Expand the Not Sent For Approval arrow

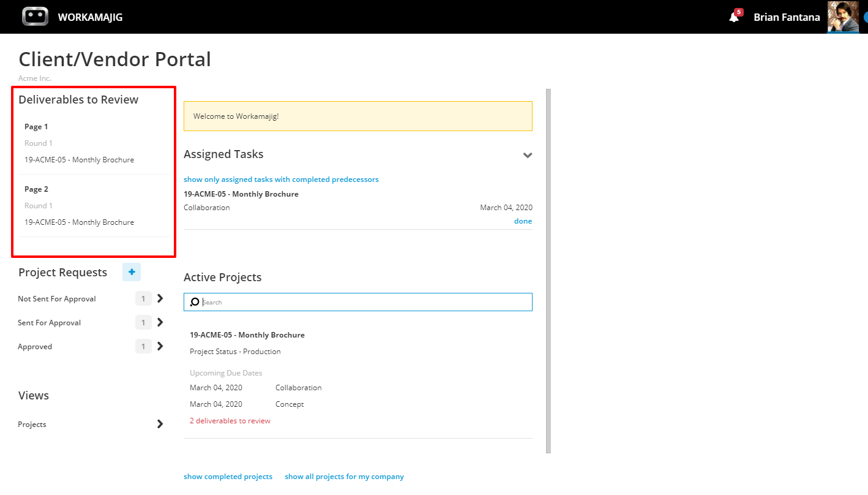click(x=160, y=298)
